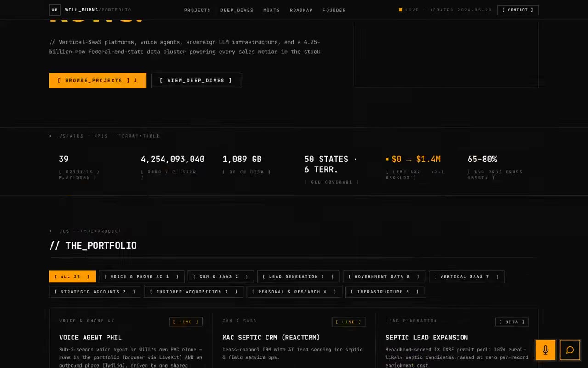Open ROADMAP nav item

(x=301, y=10)
